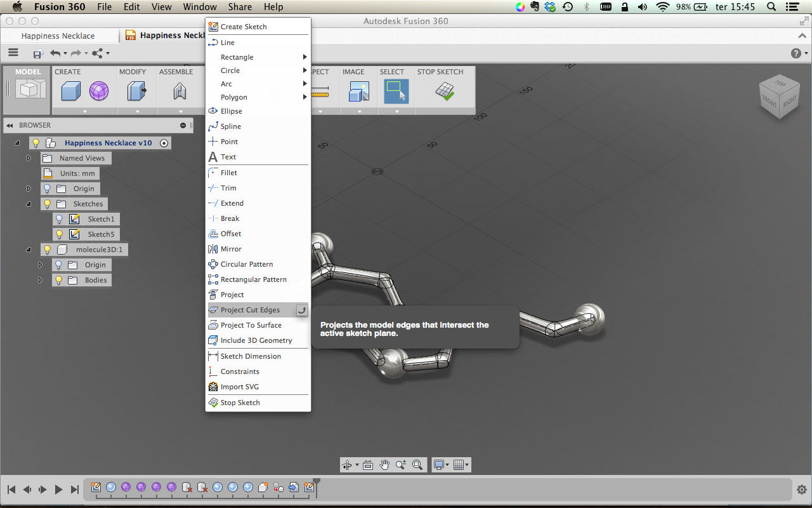Click the Stop Sketch checkmark icon
Viewport: 812px width, 508px height.
coord(445,91)
